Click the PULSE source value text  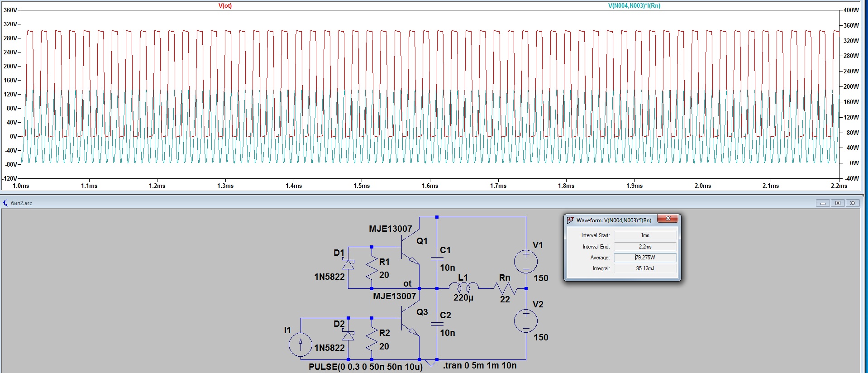365,367
